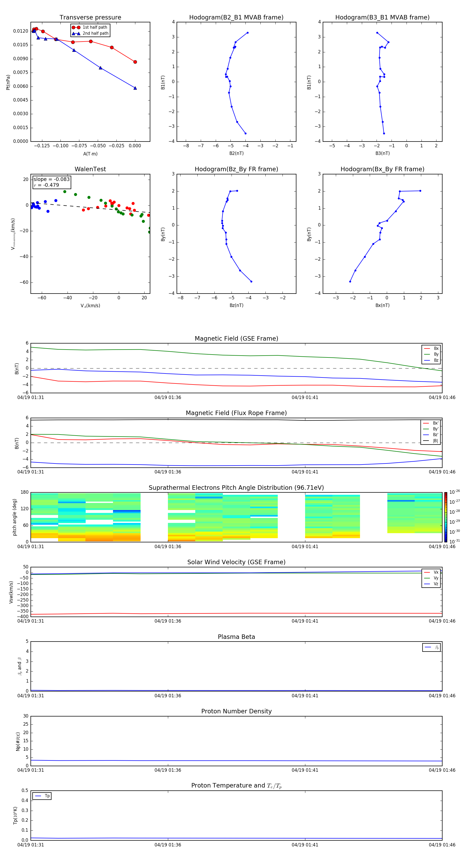
Task: Click 'Proton Number Density' plot title
Action: pos(236,711)
